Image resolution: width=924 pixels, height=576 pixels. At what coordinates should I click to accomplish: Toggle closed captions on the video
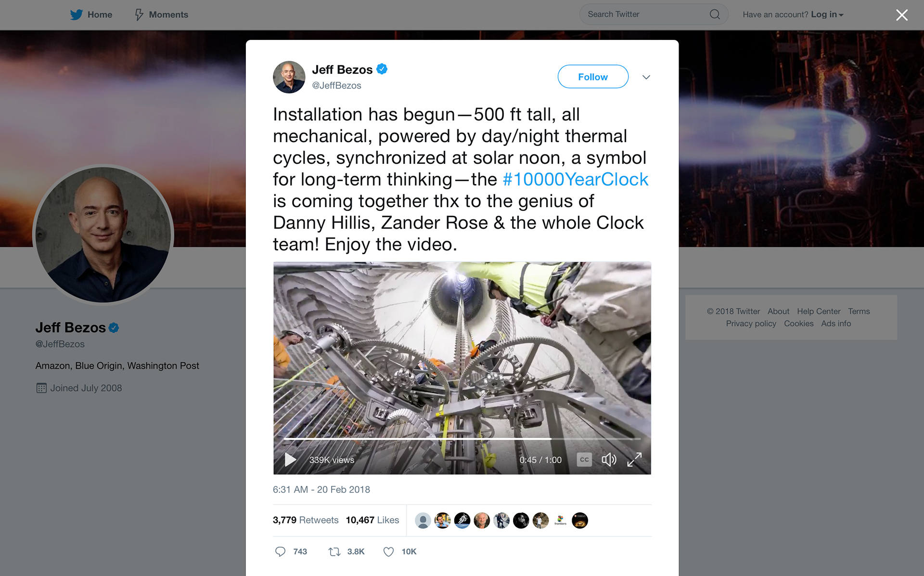(584, 460)
